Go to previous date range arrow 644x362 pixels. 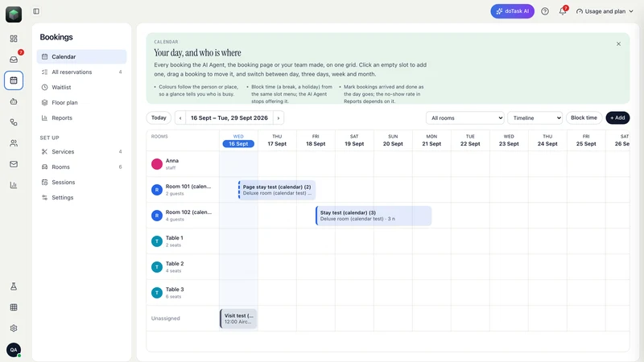[180, 117]
